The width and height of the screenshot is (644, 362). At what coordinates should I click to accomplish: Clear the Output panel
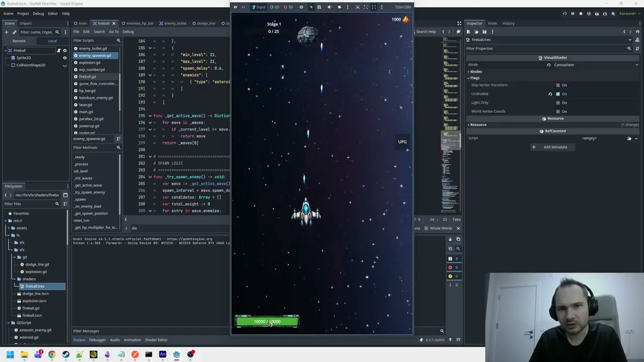[450, 239]
